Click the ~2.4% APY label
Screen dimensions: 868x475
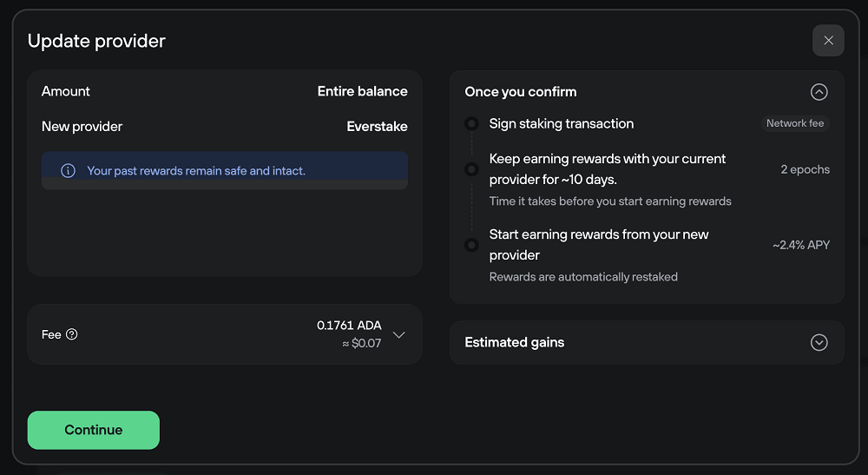point(801,245)
